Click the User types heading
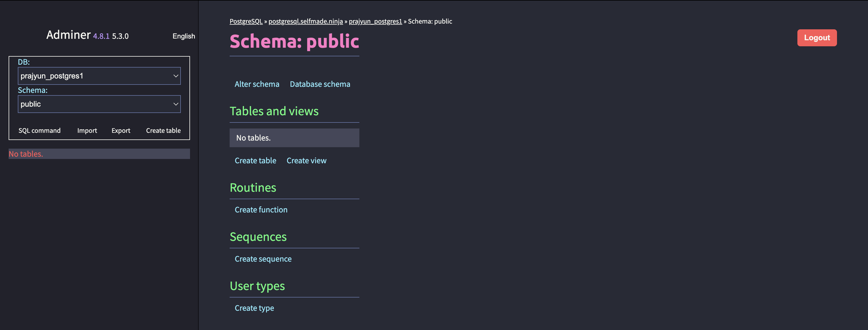 tap(257, 286)
